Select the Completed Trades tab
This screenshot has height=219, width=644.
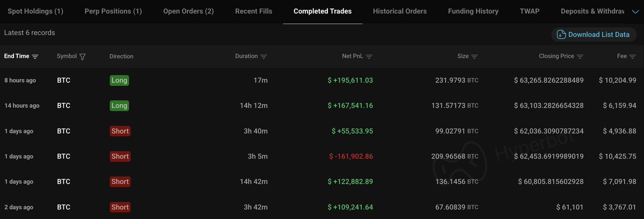coord(323,11)
